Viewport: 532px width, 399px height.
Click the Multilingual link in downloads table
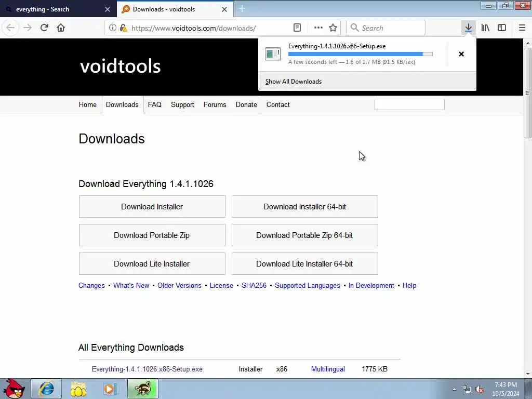328,369
